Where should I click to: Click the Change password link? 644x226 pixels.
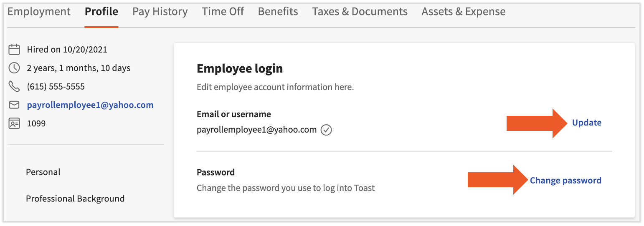[565, 181]
